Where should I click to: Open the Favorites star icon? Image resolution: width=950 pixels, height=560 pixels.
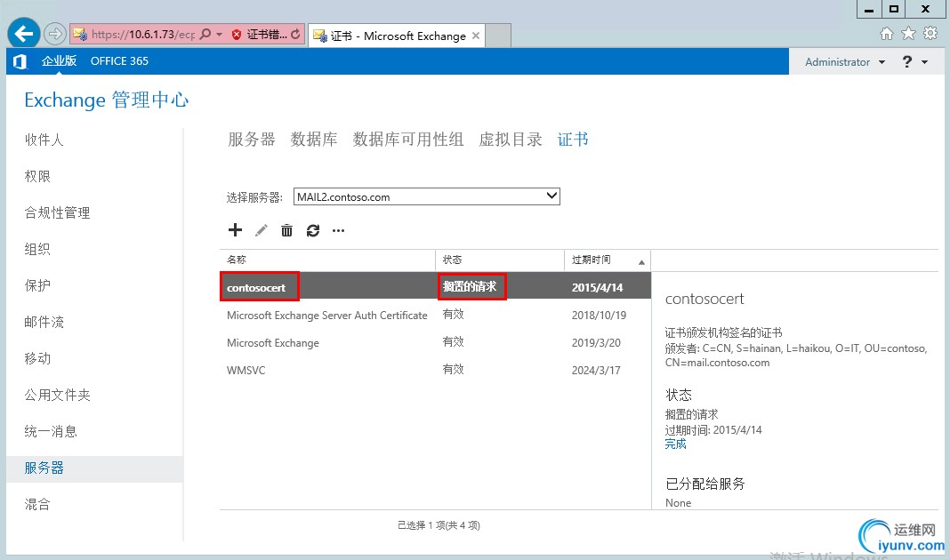coord(908,33)
